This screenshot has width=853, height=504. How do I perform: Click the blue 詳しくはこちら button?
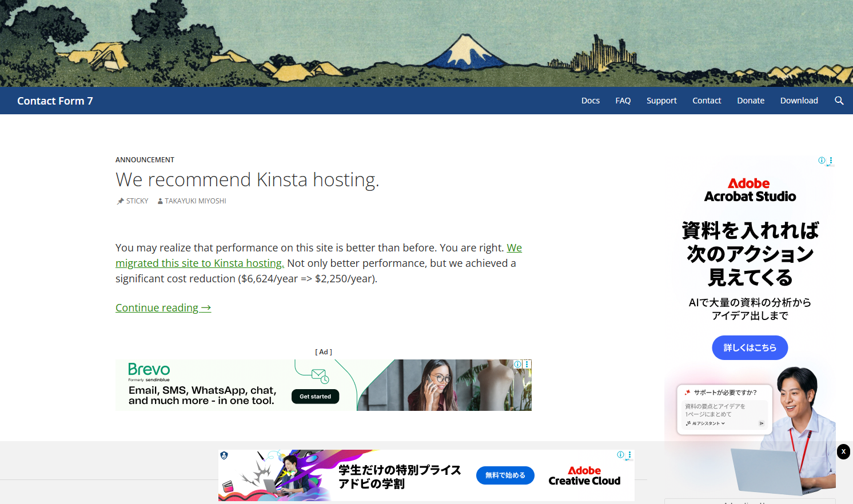tap(750, 347)
